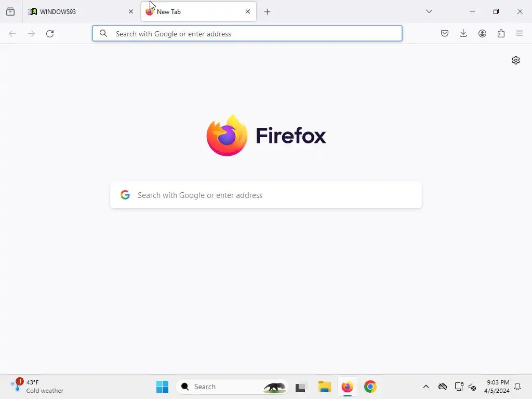
Task: Click the magnifier icon in the address bar
Action: (103, 34)
